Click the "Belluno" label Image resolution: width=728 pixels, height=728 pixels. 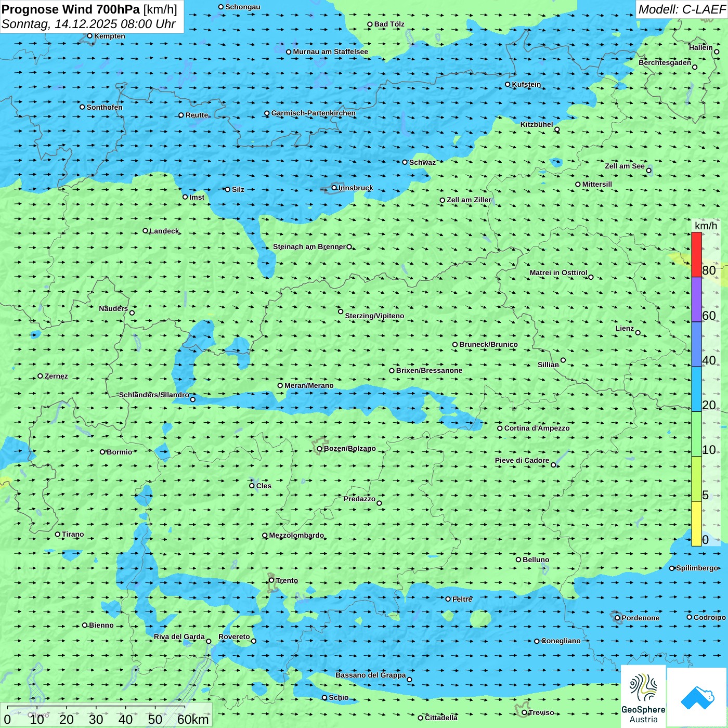pyautogui.click(x=536, y=560)
